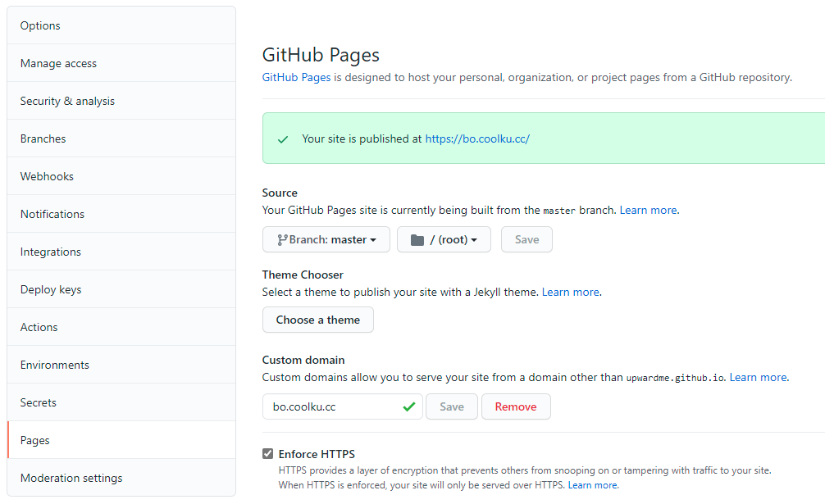Go to Actions settings
This screenshot has height=504, width=825.
pyautogui.click(x=121, y=327)
